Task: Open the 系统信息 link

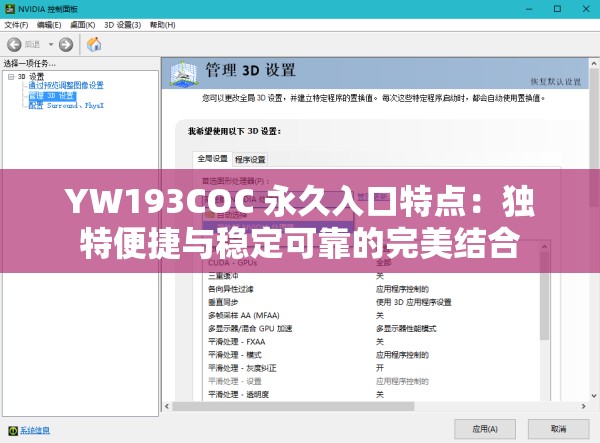Action: point(35,431)
